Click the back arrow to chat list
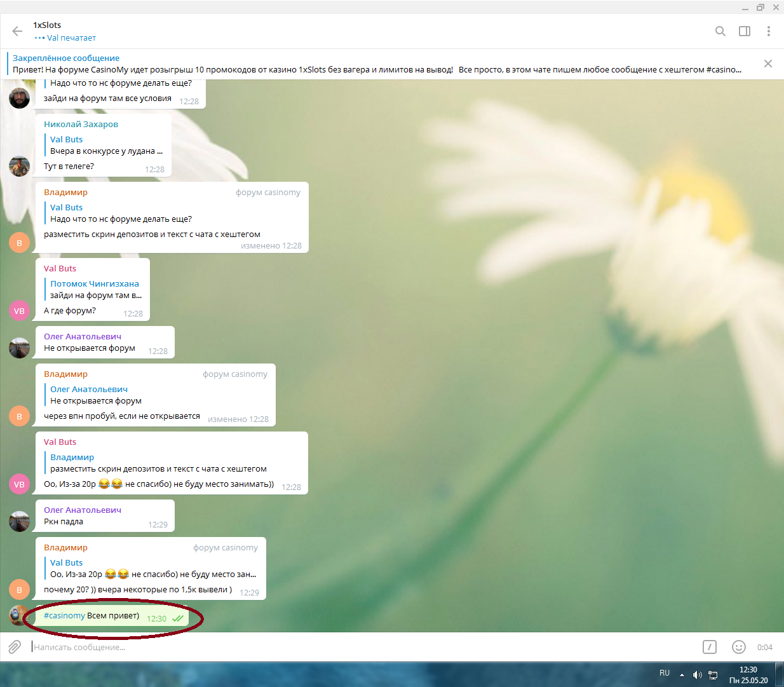Viewport: 784px width, 687px height. coord(17,31)
